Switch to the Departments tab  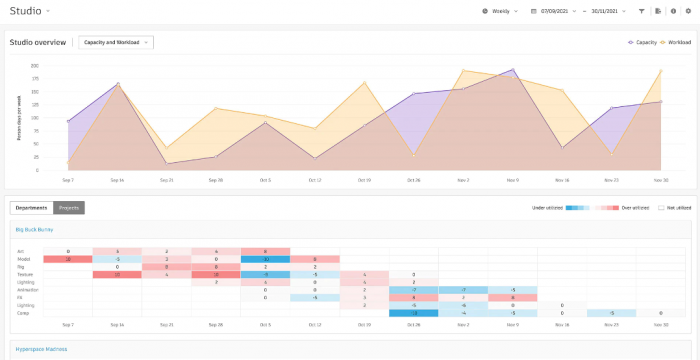click(31, 208)
